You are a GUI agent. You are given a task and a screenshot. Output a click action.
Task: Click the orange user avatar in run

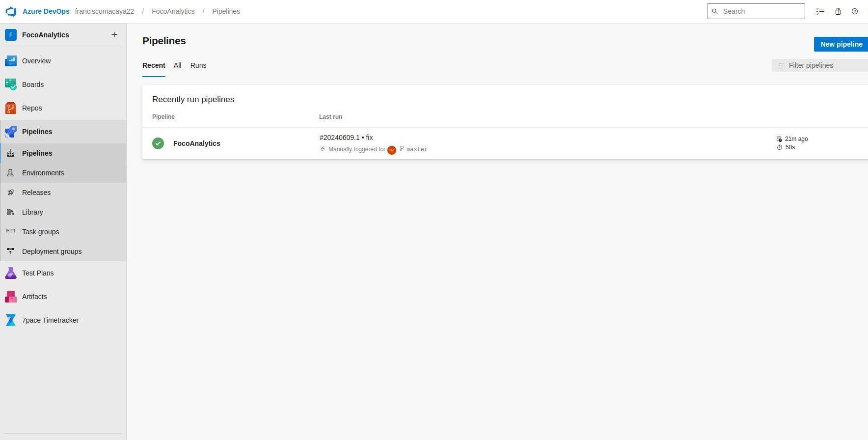point(392,150)
